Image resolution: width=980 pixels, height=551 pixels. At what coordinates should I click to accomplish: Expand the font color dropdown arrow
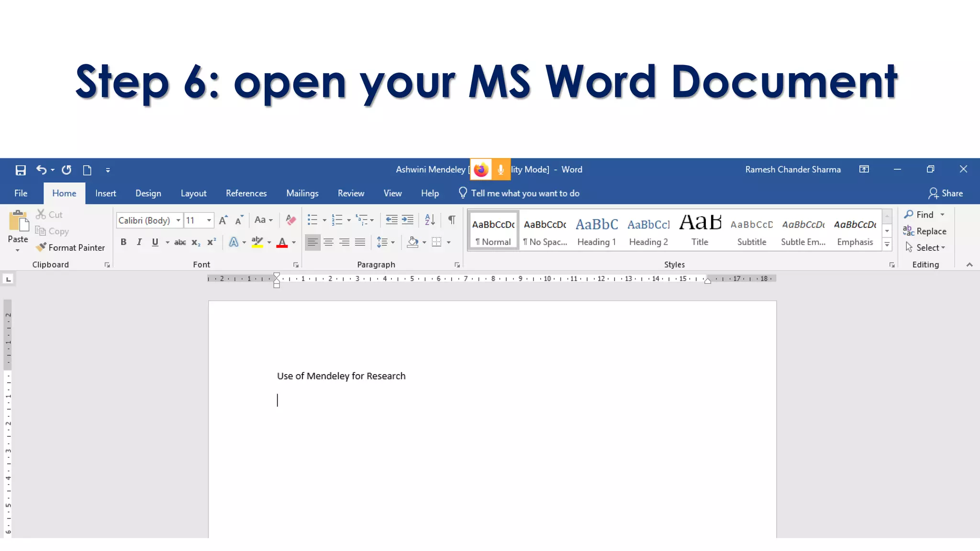pos(294,242)
